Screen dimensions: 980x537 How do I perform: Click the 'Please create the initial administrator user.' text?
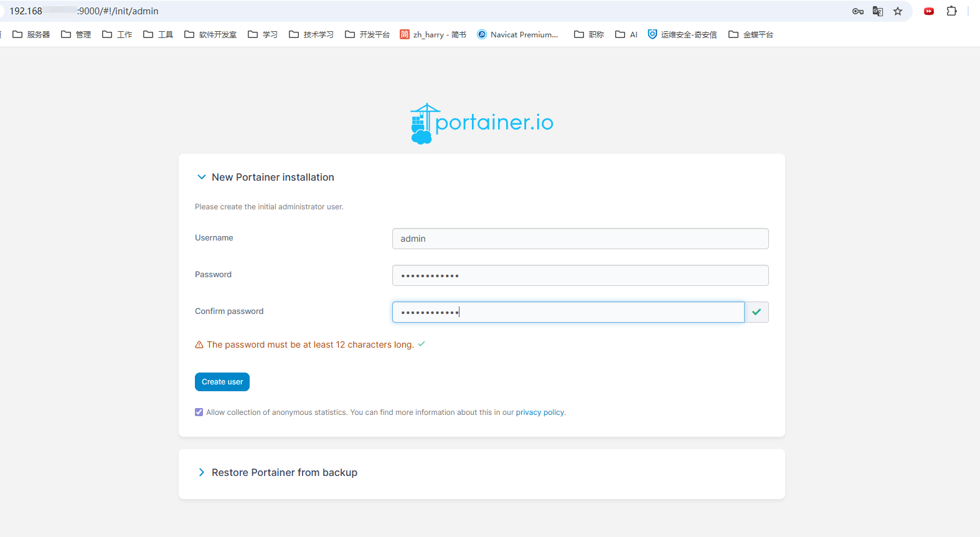(269, 207)
